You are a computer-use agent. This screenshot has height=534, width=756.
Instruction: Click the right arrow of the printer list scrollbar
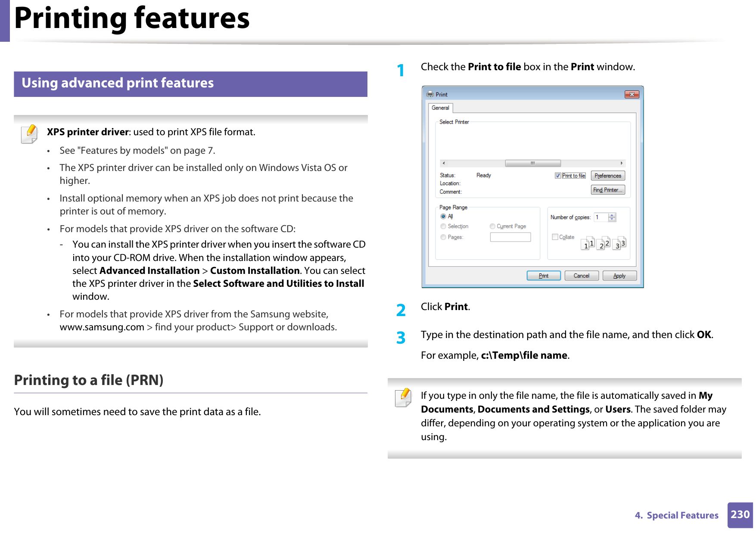[x=622, y=164]
